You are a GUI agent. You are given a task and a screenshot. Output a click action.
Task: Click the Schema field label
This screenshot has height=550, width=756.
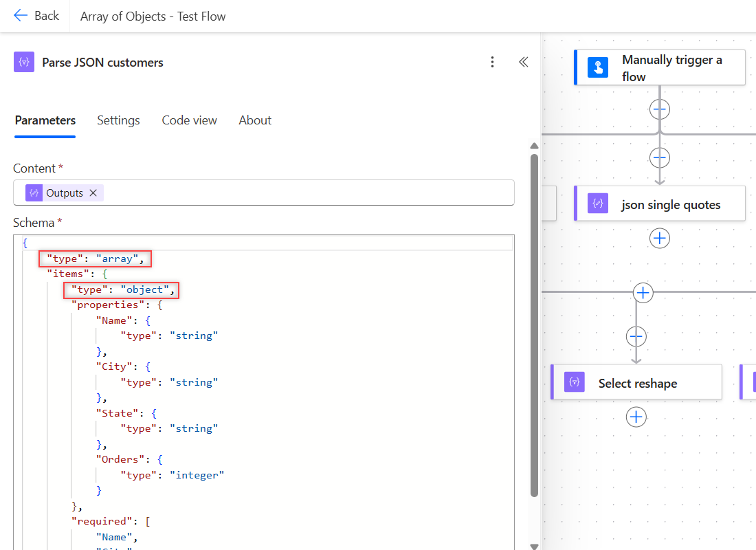pos(34,223)
